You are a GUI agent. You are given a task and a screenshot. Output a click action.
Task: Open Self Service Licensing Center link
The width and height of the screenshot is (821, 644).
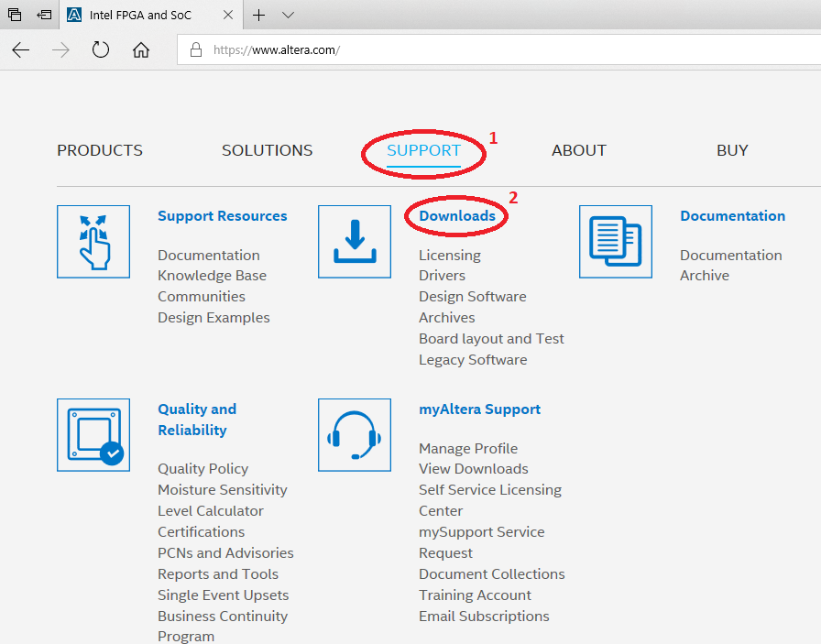[490, 500]
